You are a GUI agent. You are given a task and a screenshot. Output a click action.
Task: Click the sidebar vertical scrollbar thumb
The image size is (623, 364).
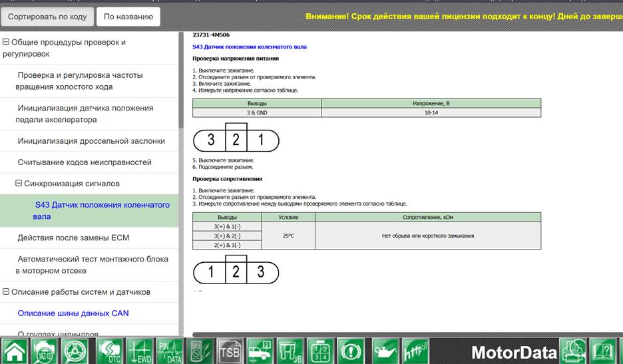click(181, 81)
